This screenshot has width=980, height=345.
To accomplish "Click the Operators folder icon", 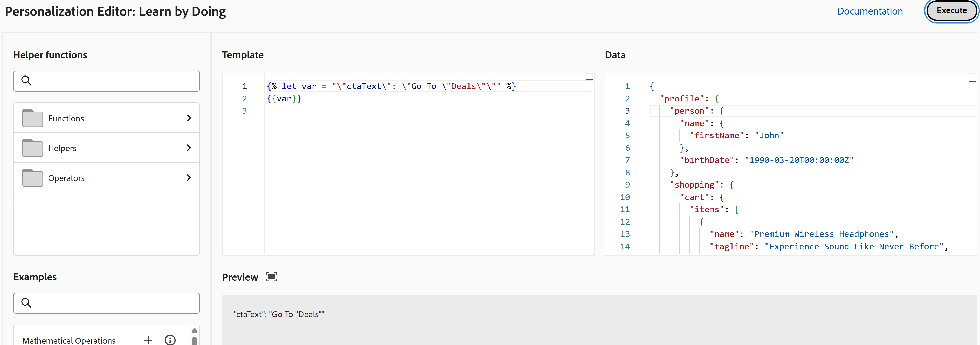I will [x=32, y=178].
